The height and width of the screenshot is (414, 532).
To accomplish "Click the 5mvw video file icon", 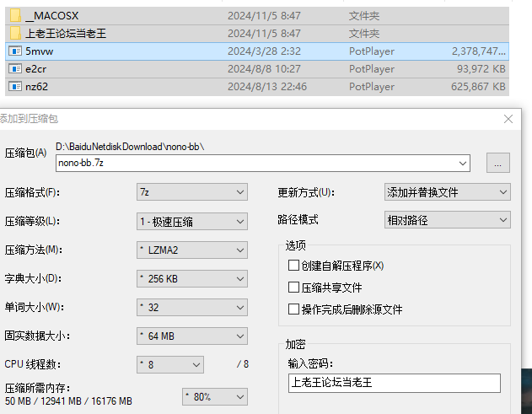I will 15,51.
